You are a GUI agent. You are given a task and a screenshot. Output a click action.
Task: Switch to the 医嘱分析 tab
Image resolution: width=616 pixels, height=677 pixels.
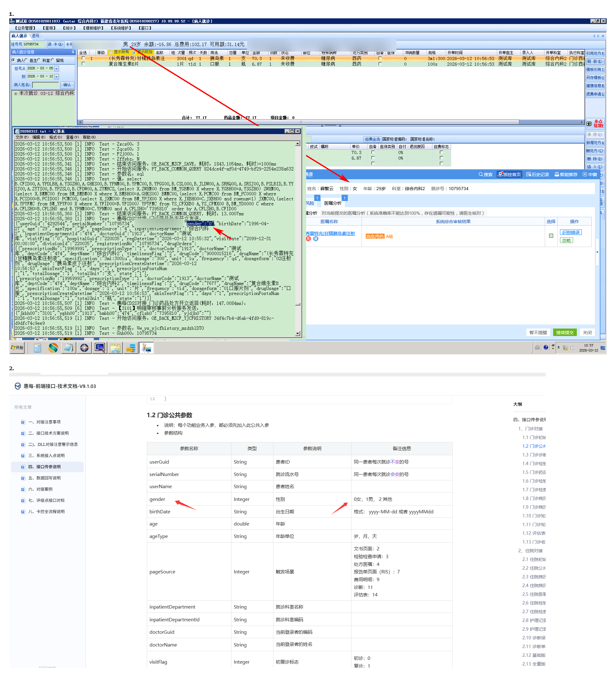(333, 203)
